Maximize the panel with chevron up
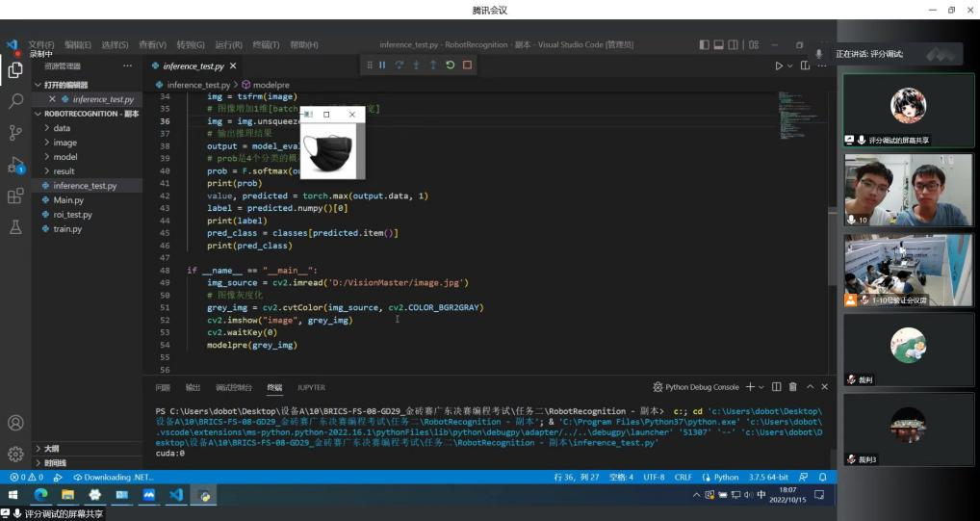Viewport: 980px width, 521px height. tap(810, 387)
